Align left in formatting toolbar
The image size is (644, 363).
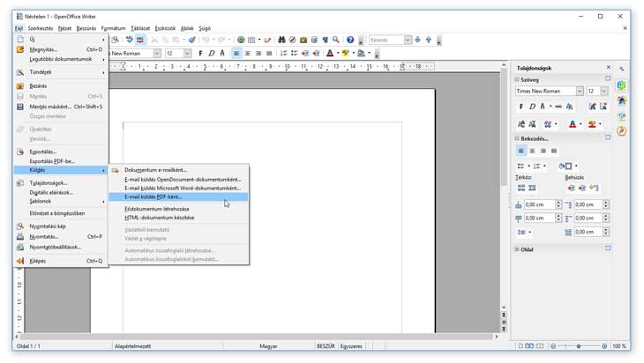237,54
